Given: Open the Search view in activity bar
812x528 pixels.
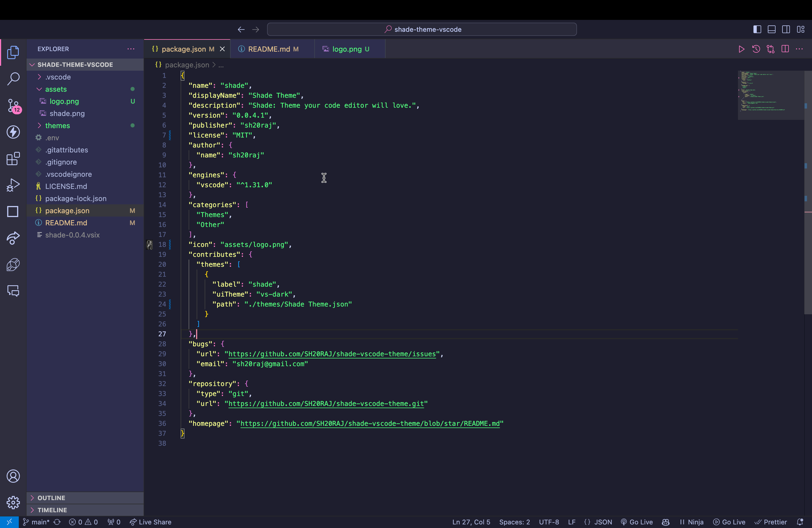Looking at the screenshot, I should [13, 79].
